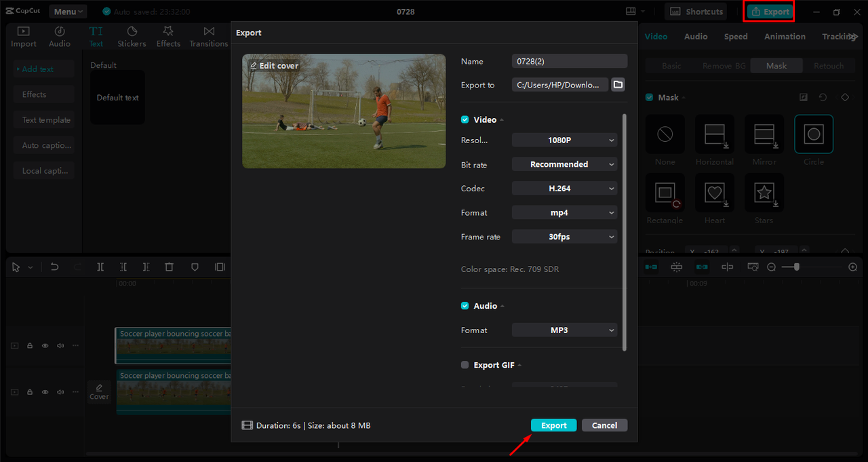
Task: Open the Import media tab
Action: pyautogui.click(x=24, y=37)
